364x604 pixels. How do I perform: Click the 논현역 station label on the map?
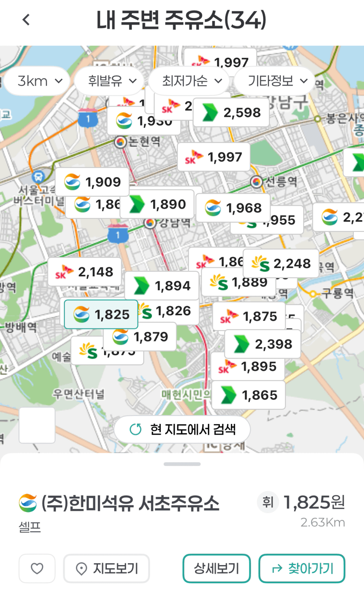click(144, 141)
